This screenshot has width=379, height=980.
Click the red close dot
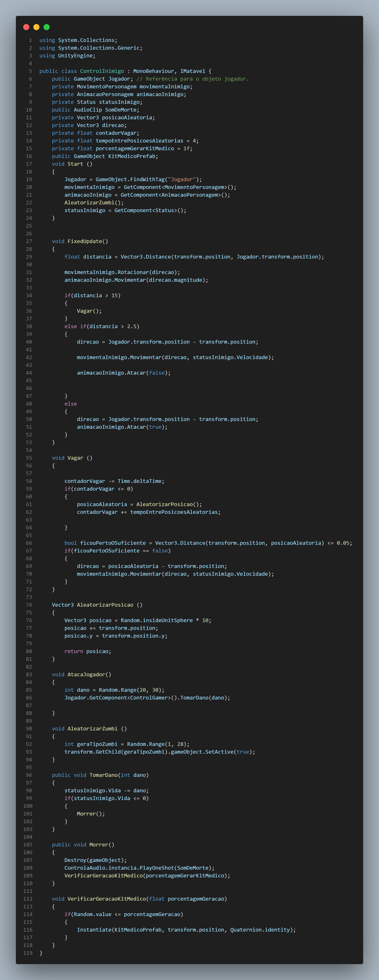(26, 27)
